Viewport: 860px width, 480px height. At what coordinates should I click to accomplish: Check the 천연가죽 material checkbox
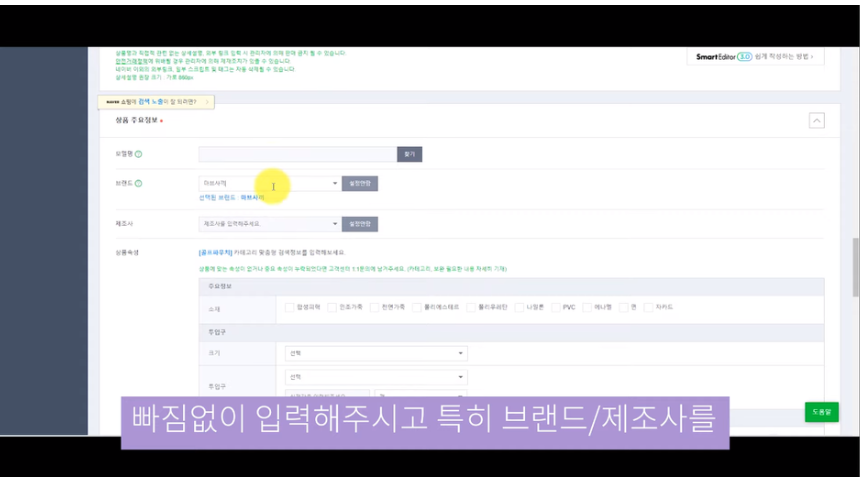(375, 307)
